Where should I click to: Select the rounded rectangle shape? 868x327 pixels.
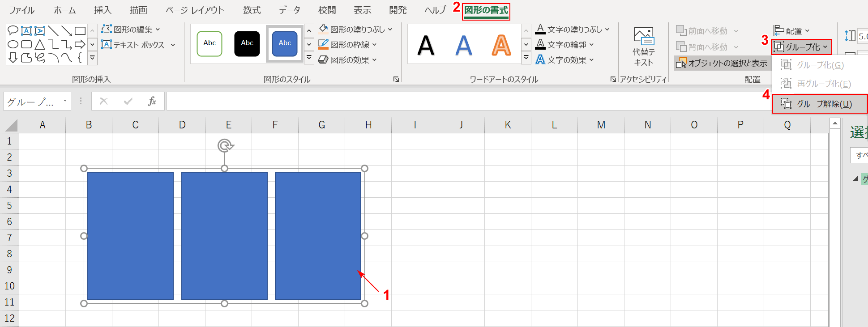pyautogui.click(x=26, y=44)
